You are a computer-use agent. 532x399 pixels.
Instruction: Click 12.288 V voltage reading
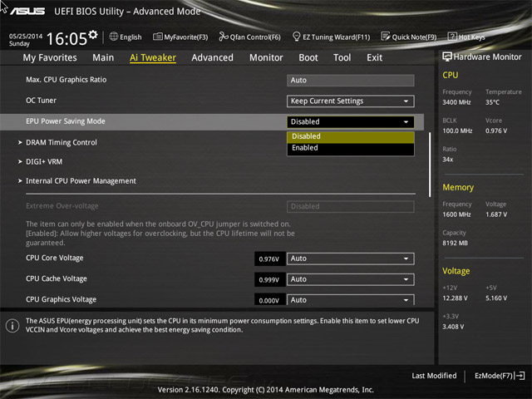[455, 298]
